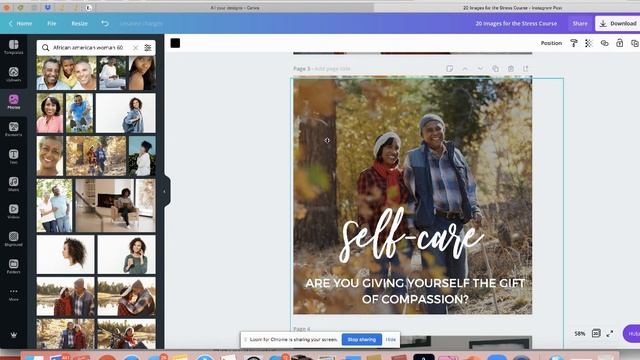Open the Folders sidebar panel
The image size is (640, 360).
13,266
